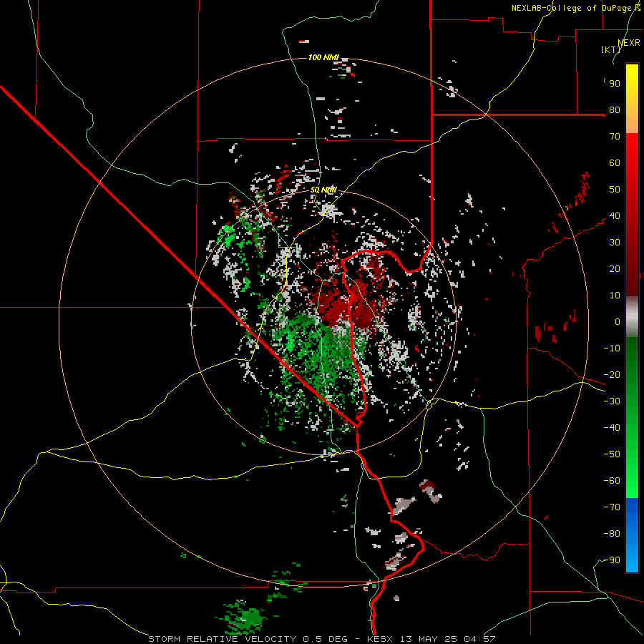Screen dimensions: 644x644
Task: Click the -60 value on velocity scale
Action: 612,481
